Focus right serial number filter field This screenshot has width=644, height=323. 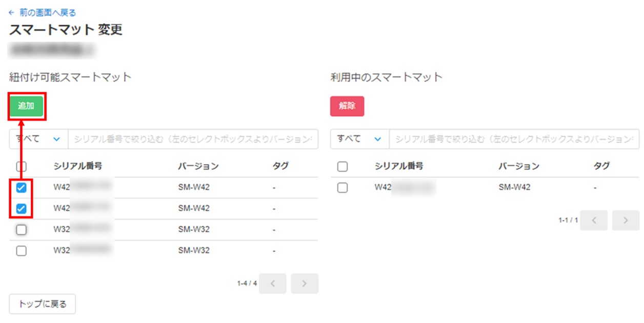514,139
